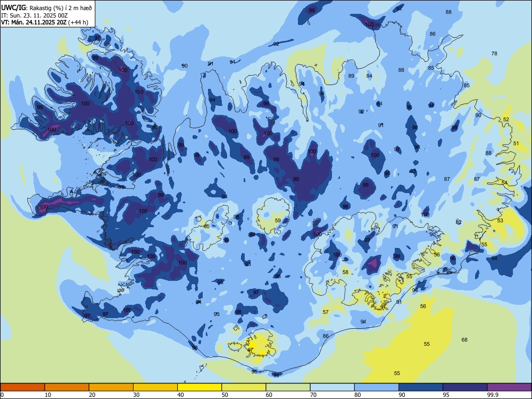Click legend tick label '99.9'

[493, 395]
